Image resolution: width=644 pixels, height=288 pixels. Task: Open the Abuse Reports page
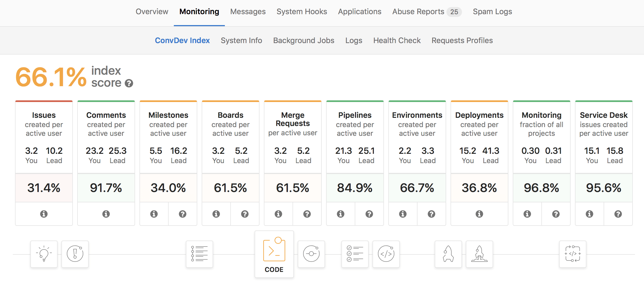(418, 11)
